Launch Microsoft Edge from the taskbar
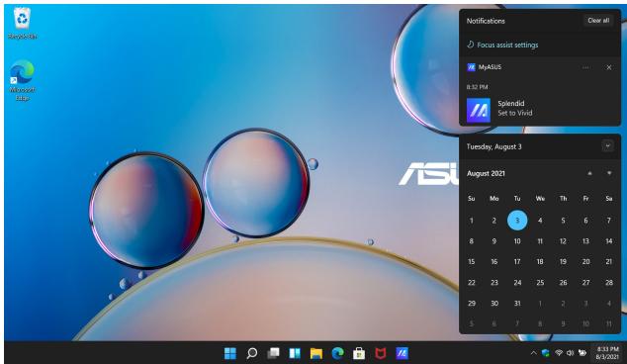 tap(338, 353)
